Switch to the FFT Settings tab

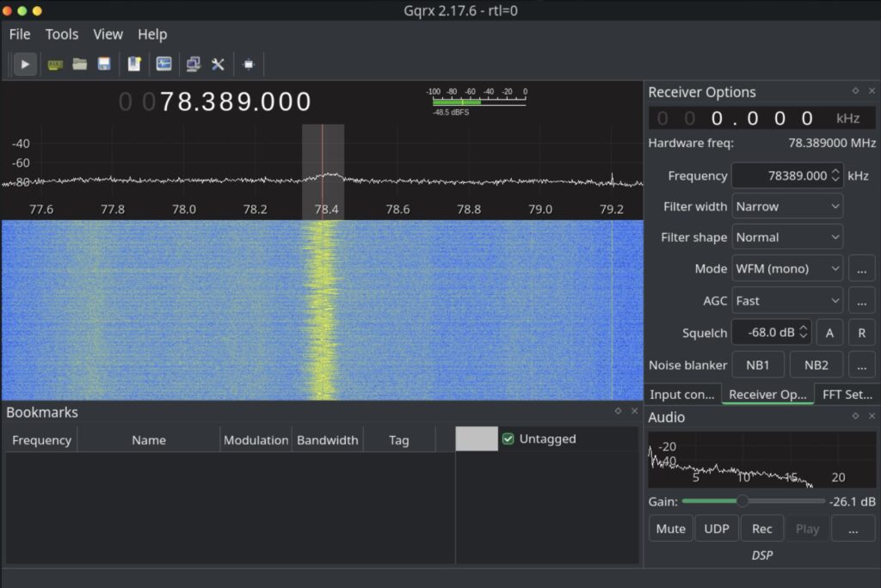pos(847,395)
